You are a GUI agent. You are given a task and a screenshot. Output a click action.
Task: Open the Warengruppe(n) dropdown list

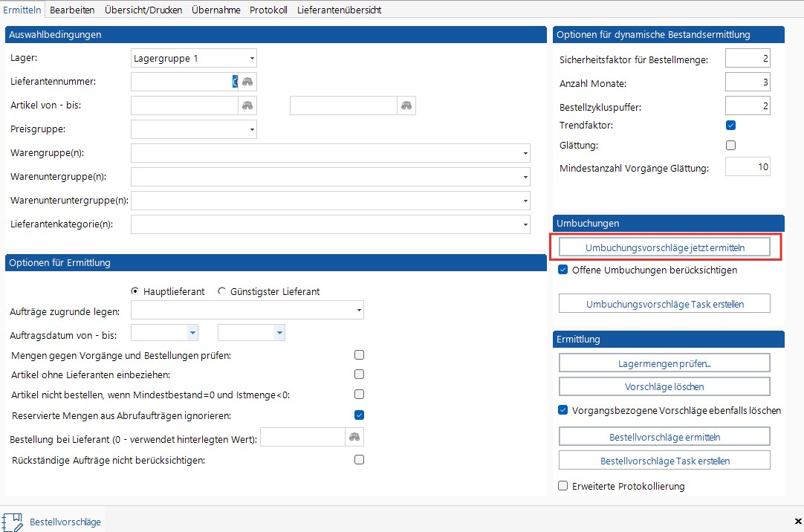pos(525,154)
